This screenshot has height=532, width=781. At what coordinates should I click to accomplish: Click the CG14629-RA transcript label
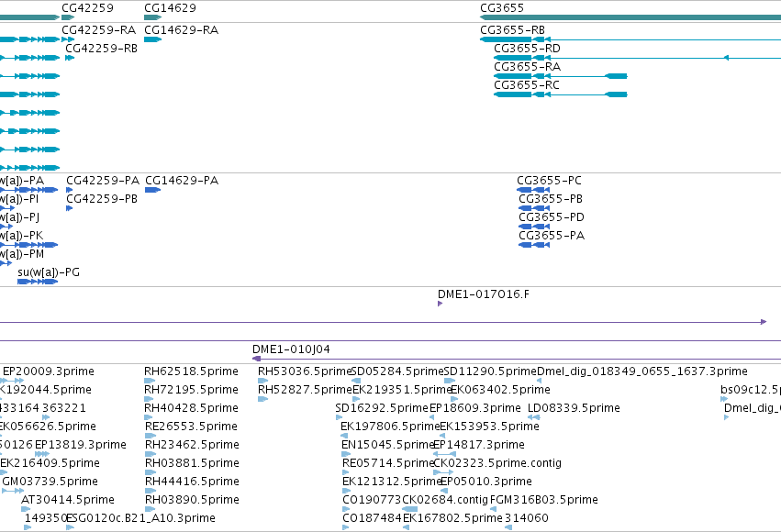[182, 30]
